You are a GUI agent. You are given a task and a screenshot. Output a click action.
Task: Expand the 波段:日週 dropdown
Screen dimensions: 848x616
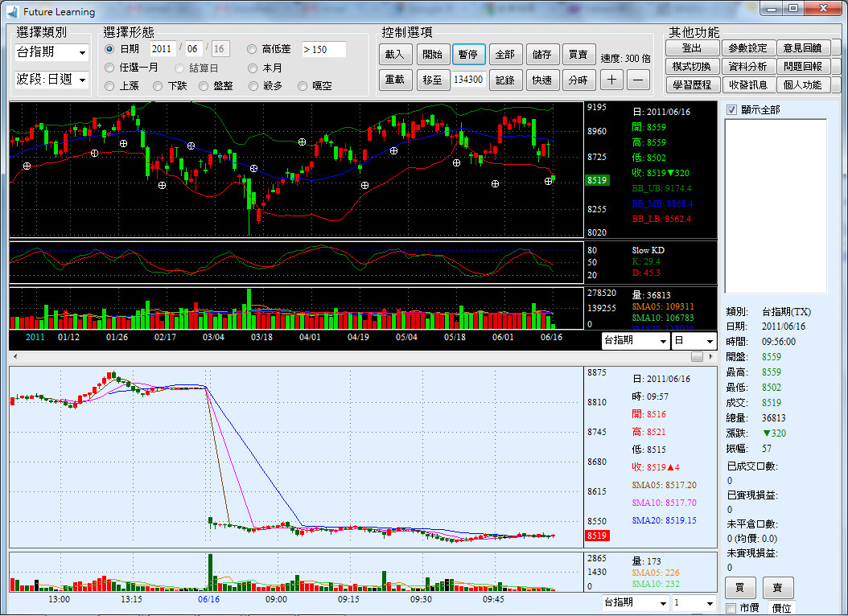pyautogui.click(x=51, y=80)
